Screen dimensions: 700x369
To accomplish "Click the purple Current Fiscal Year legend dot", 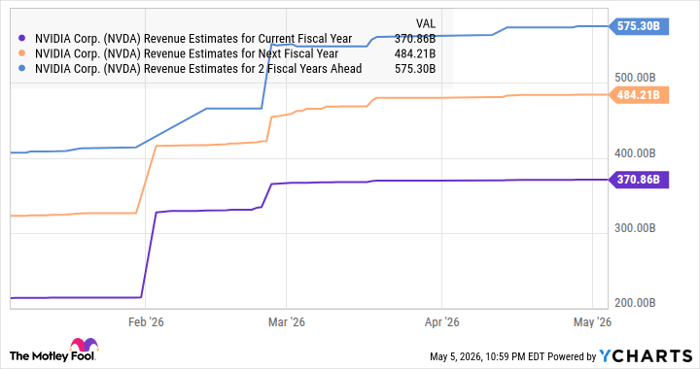I will pos(22,39).
